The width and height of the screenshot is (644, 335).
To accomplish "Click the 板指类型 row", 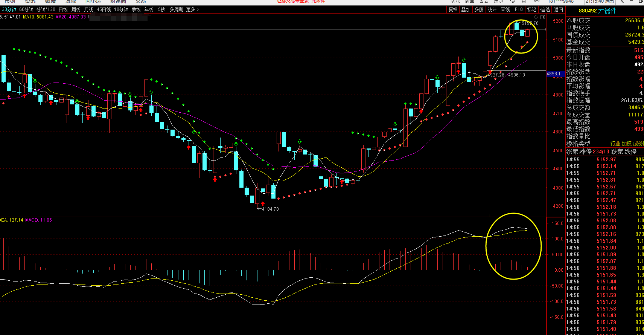I will pyautogui.click(x=604, y=144).
